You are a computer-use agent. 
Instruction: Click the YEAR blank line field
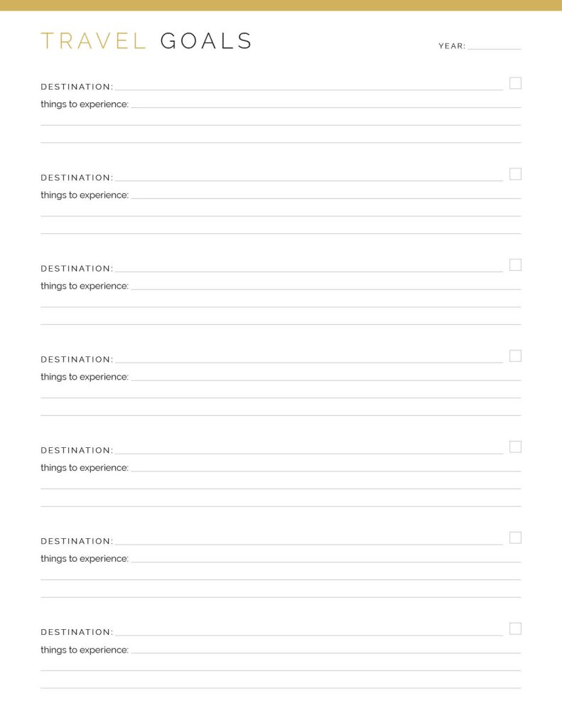495,45
